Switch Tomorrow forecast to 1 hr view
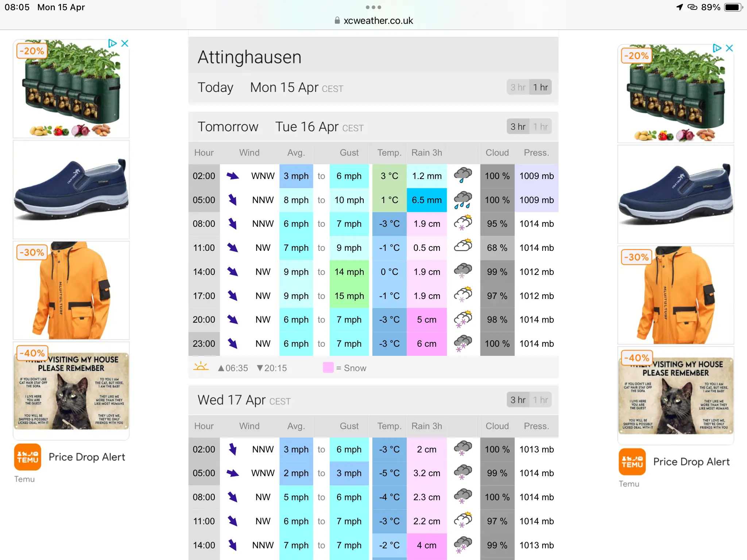Screen dimensions: 747x560 [540, 127]
